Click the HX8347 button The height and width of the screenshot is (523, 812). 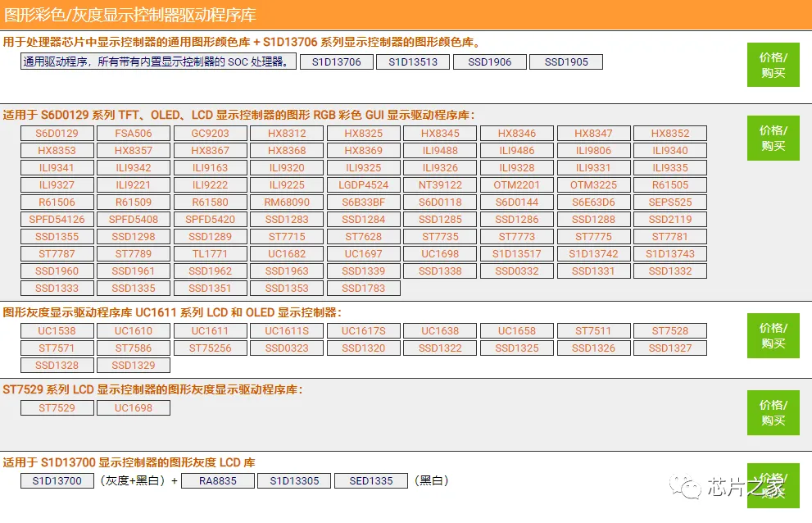(x=593, y=133)
